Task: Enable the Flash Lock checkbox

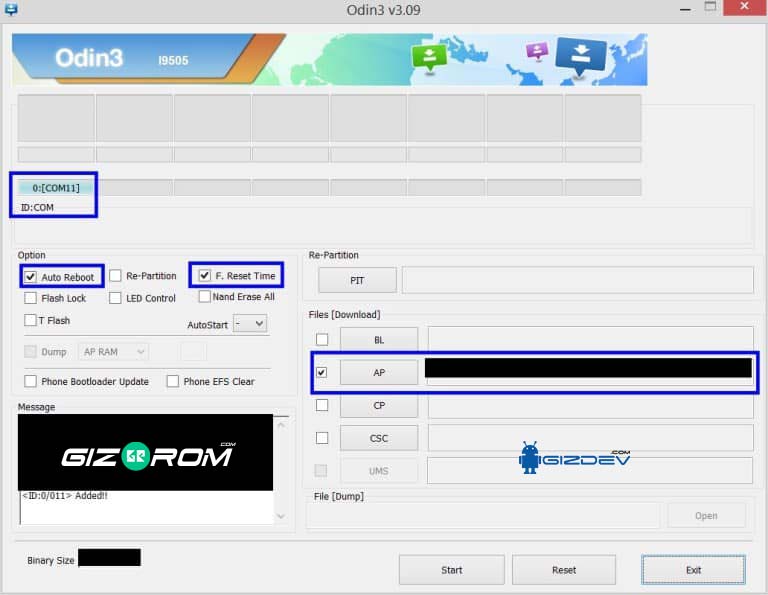Action: (x=30, y=298)
